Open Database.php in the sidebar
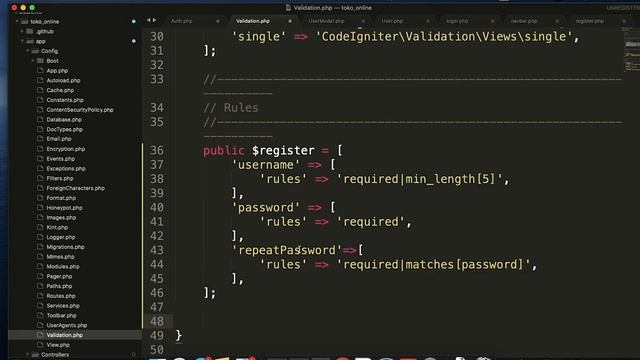The width and height of the screenshot is (640, 360). coord(64,120)
